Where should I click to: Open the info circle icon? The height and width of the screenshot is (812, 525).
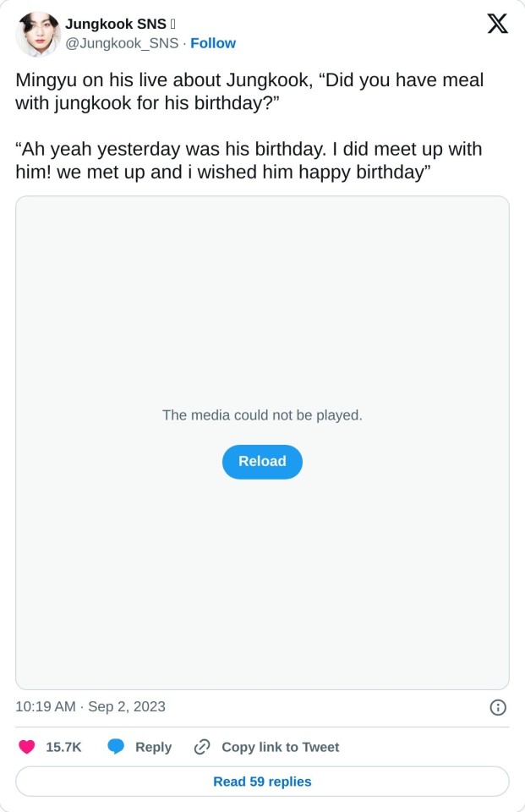pos(498,707)
